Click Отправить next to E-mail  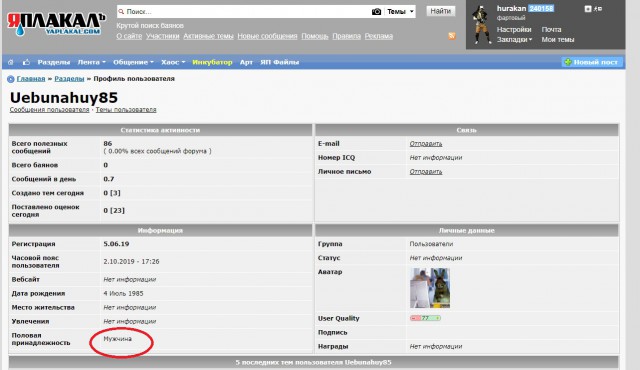click(x=426, y=144)
